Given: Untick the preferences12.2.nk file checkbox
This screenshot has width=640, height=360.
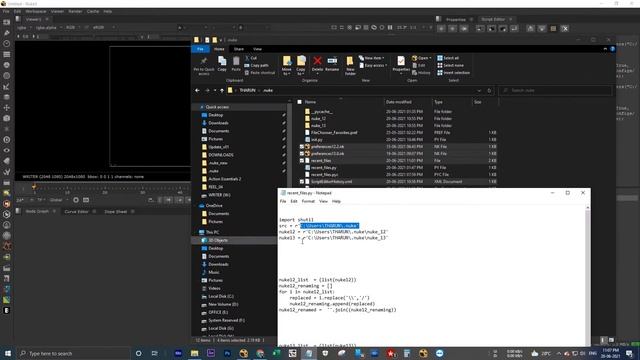Looking at the screenshot, I should coord(302,147).
